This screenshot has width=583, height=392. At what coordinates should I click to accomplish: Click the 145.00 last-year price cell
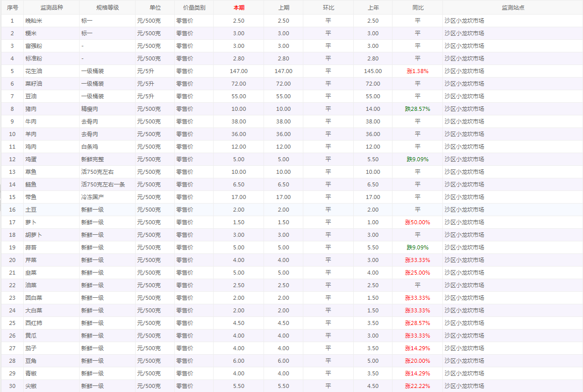(x=373, y=71)
